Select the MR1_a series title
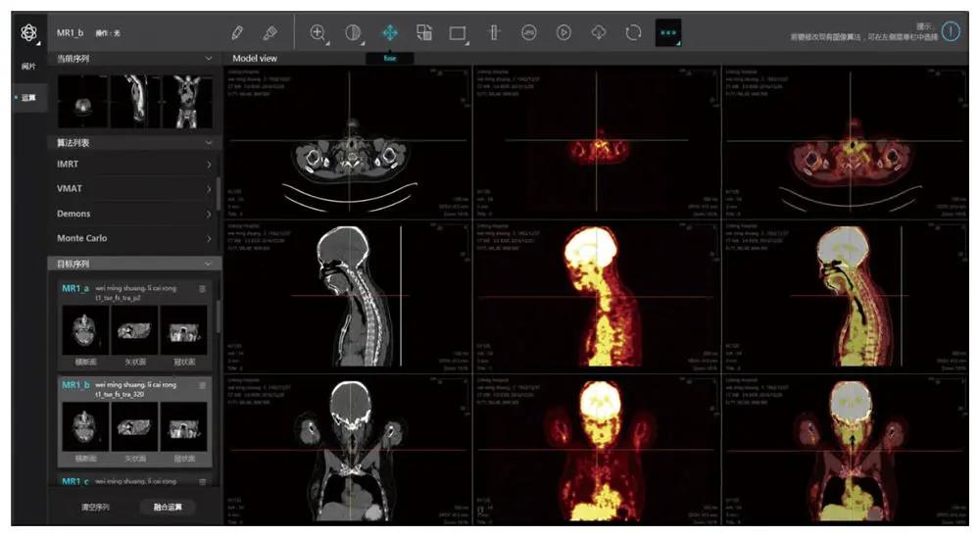The image size is (980, 537). (x=75, y=288)
